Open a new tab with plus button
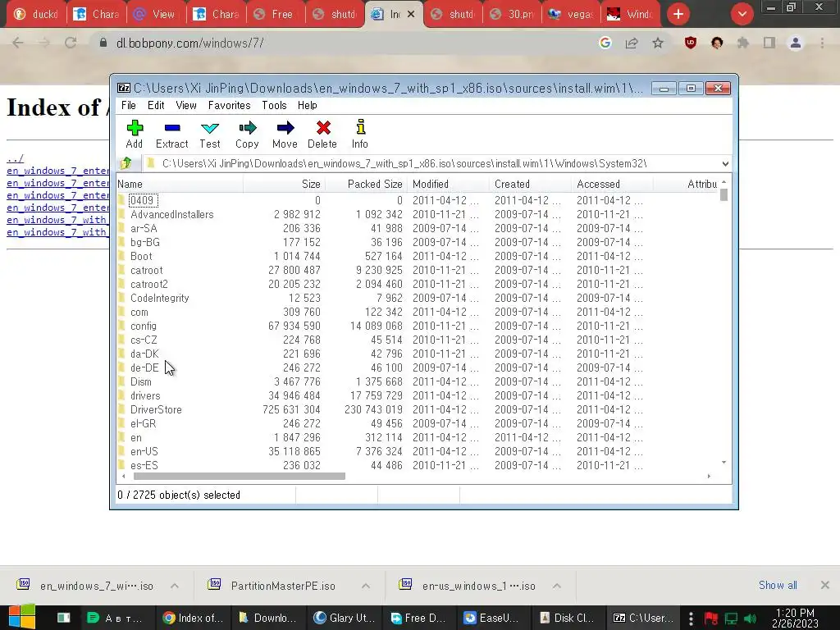This screenshot has height=630, width=840. (678, 14)
